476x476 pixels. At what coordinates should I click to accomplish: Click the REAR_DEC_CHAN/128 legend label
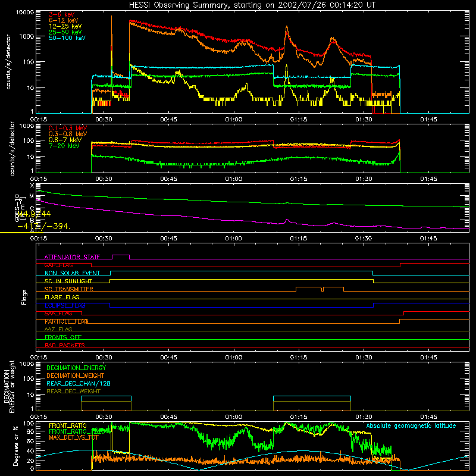tap(79, 383)
